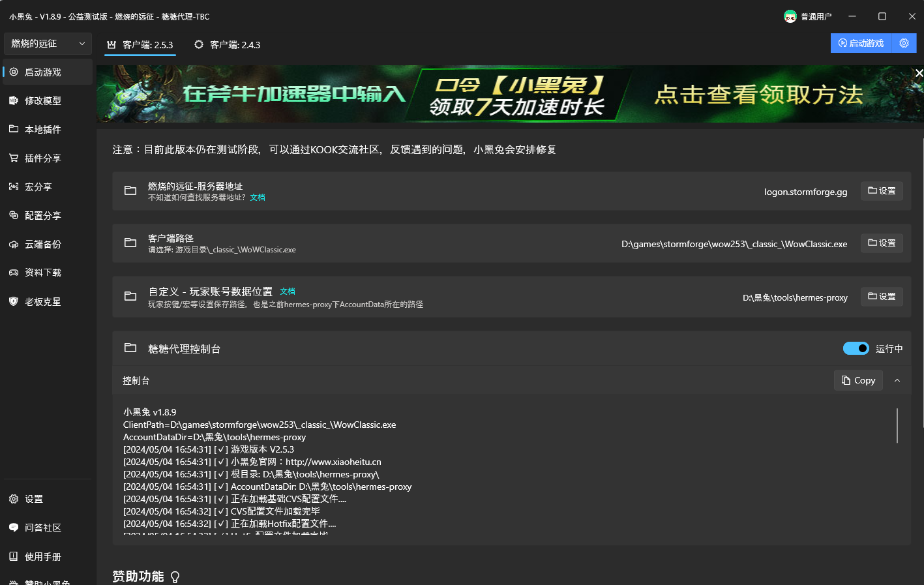Expand the 燃烧的远征 version dropdown

point(48,44)
